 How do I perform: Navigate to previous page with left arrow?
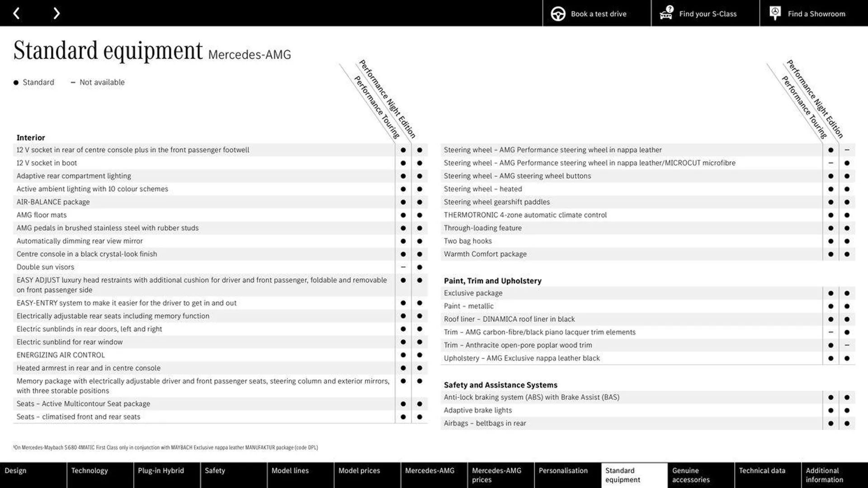[x=15, y=13]
